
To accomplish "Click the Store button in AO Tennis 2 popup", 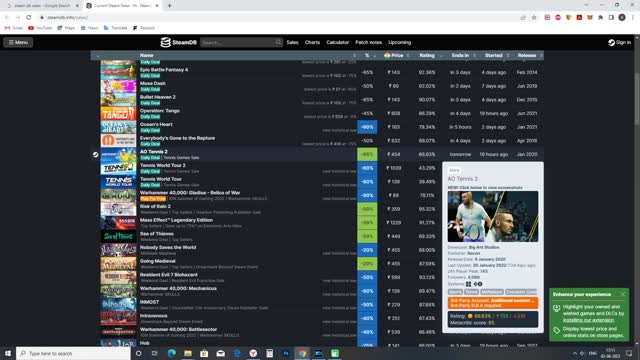I will pyautogui.click(x=454, y=170).
